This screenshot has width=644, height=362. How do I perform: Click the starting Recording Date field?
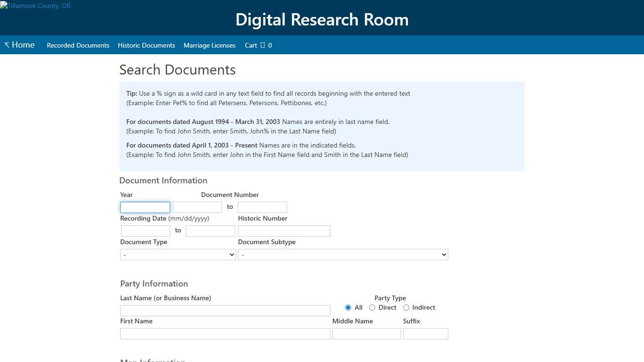[x=145, y=230]
